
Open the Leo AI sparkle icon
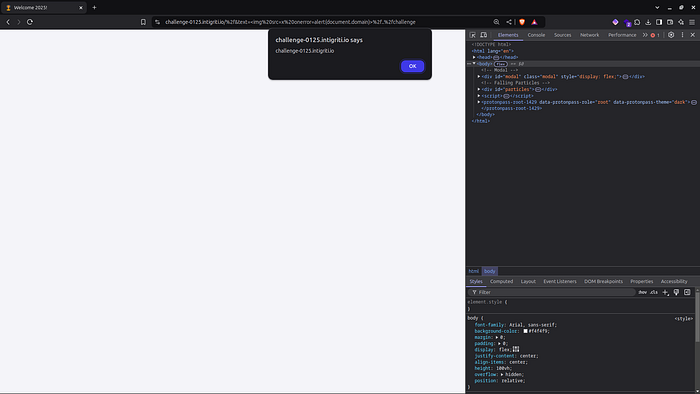tap(681, 22)
